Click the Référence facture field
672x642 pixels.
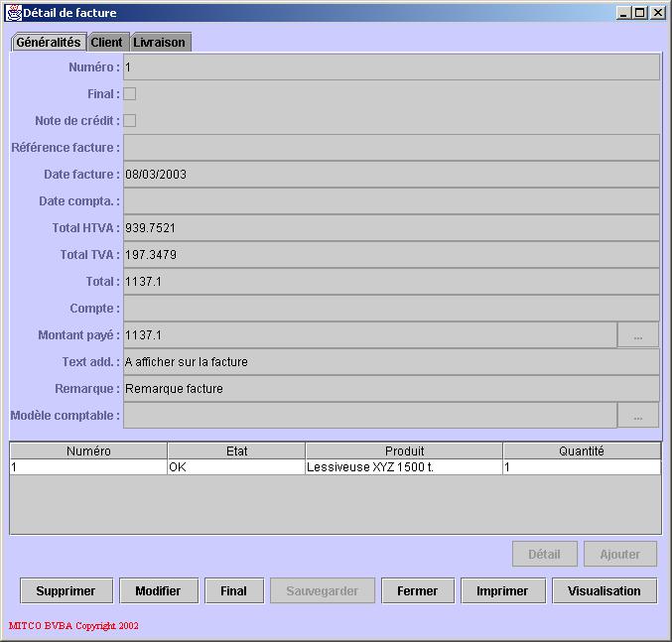click(x=391, y=147)
